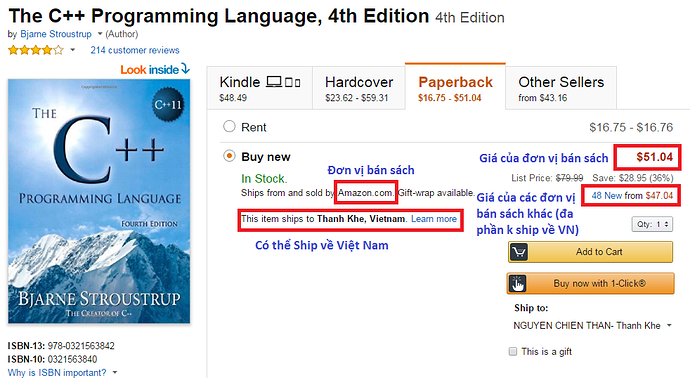Click the star rating icons
The width and height of the screenshot is (690, 378).
point(36,50)
